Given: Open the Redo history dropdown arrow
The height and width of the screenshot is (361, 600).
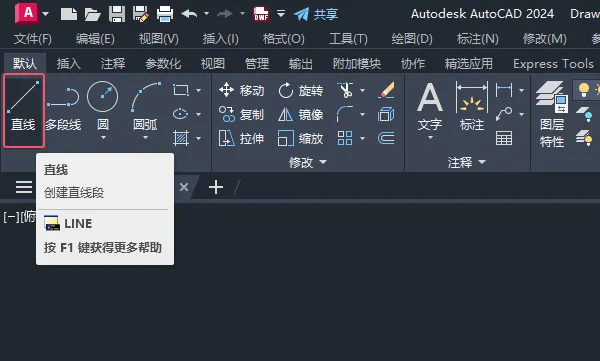Looking at the screenshot, I should click(x=242, y=14).
